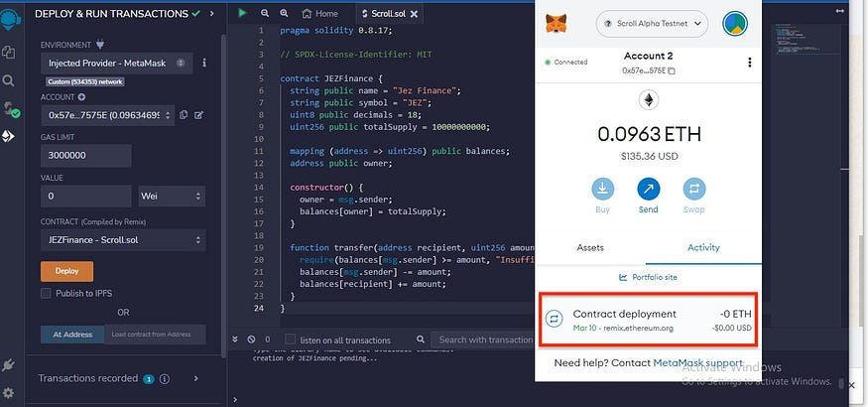Click the Account 2 name label
The image size is (868, 407).
(648, 56)
